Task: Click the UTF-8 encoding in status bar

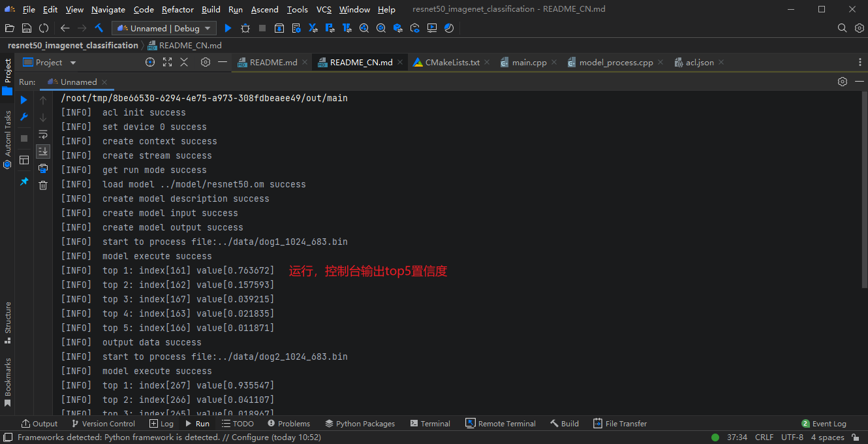Action: [792, 437]
